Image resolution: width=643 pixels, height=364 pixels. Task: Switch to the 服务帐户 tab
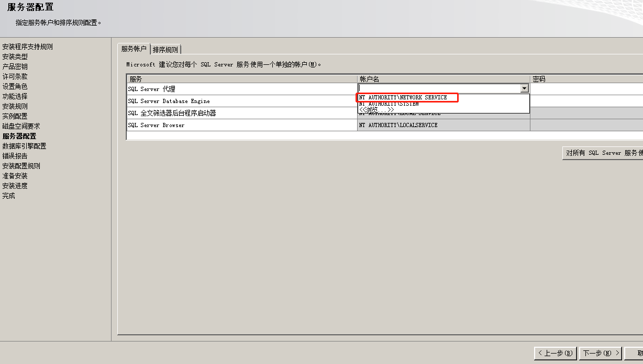tap(134, 49)
